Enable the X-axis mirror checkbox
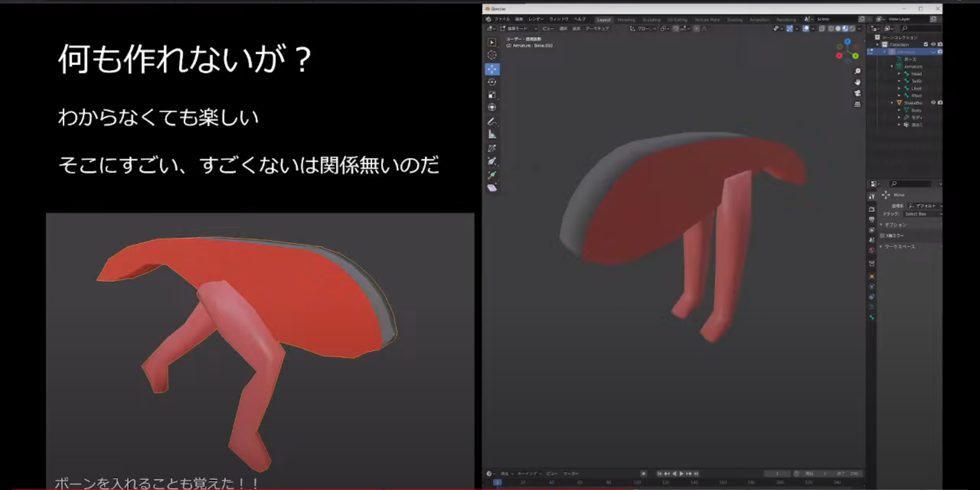The height and width of the screenshot is (490, 980). click(883, 235)
